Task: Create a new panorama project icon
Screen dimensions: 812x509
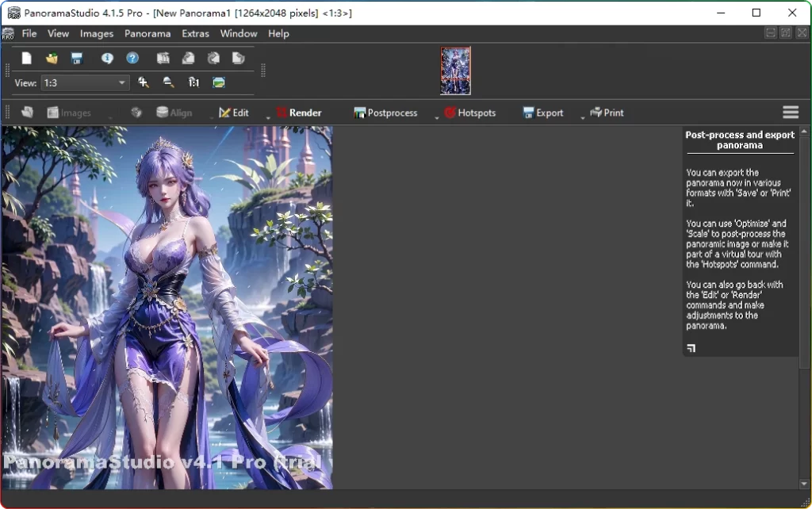Action: pos(26,58)
